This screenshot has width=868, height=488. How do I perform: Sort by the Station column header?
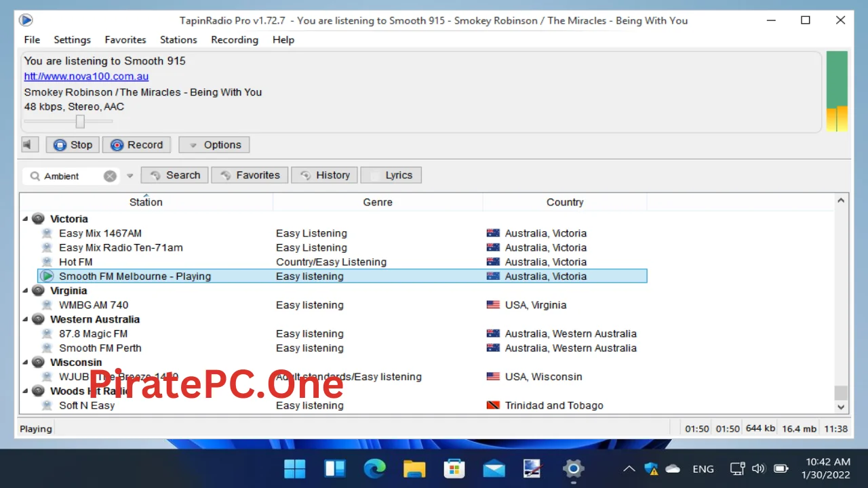click(x=146, y=202)
